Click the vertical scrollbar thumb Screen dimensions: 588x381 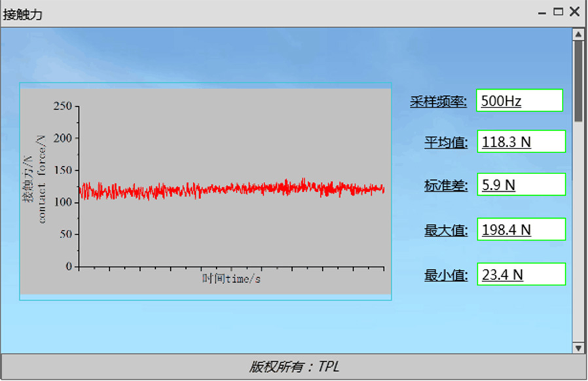click(x=578, y=81)
